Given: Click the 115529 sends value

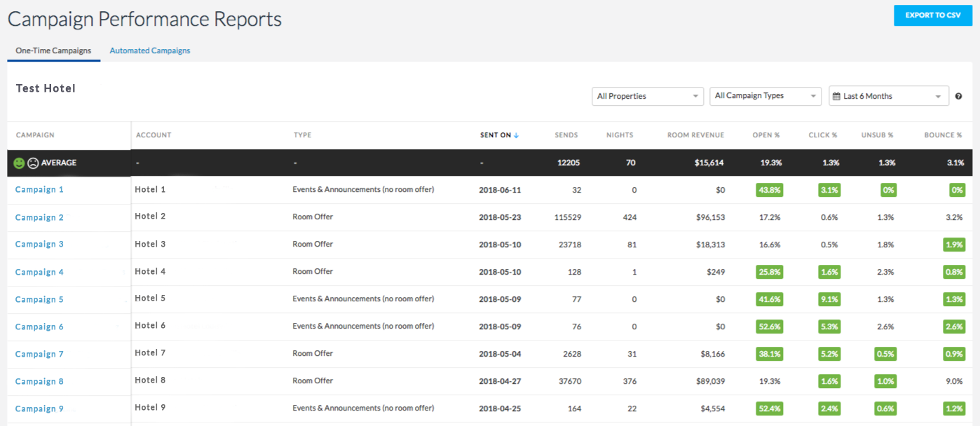Looking at the screenshot, I should (x=566, y=217).
